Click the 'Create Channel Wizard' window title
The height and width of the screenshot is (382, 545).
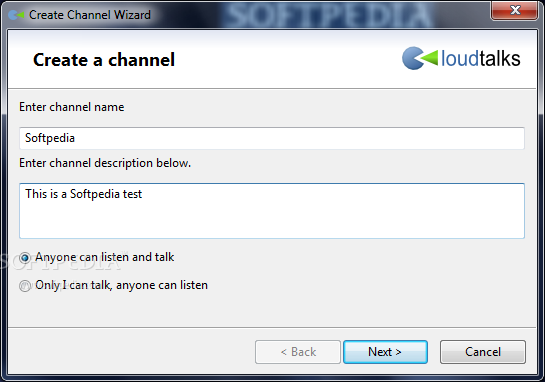[x=90, y=15]
